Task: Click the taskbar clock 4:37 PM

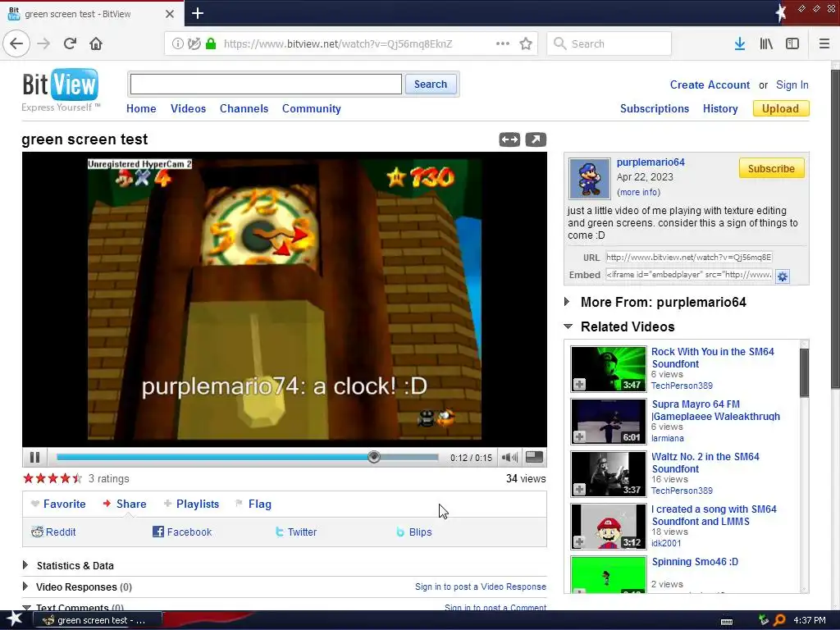Action: point(810,620)
